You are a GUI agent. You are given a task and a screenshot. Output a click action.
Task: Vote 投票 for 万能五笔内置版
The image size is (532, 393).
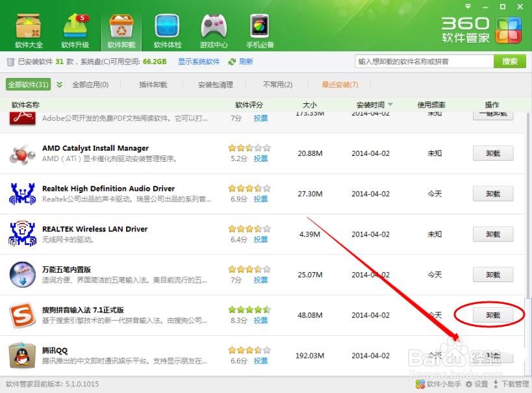coord(260,280)
